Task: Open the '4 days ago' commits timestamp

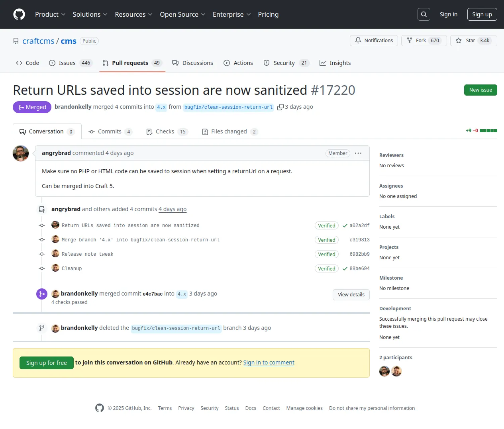Action: tap(173, 209)
